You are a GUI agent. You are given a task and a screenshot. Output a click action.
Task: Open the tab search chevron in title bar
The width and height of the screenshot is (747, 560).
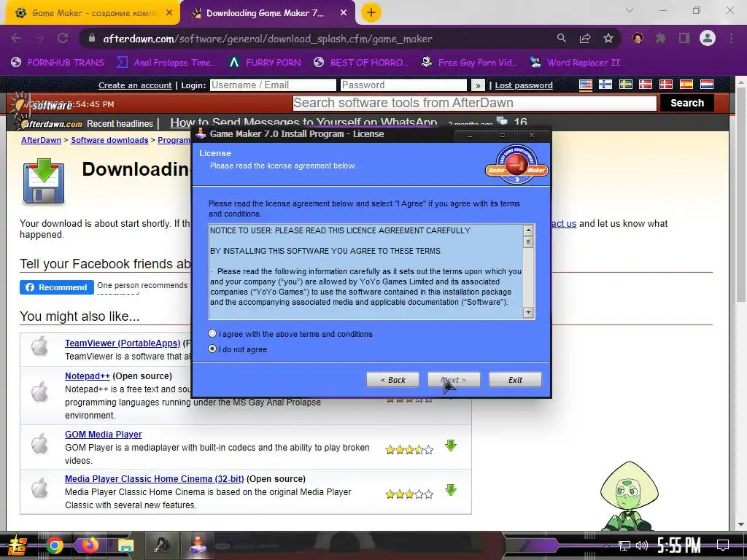point(630,10)
